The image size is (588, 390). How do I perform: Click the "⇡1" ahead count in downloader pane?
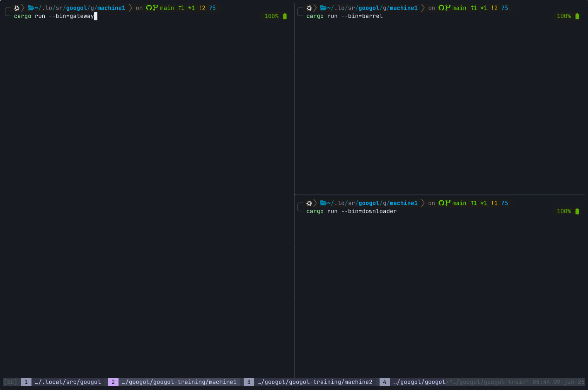(x=473, y=203)
